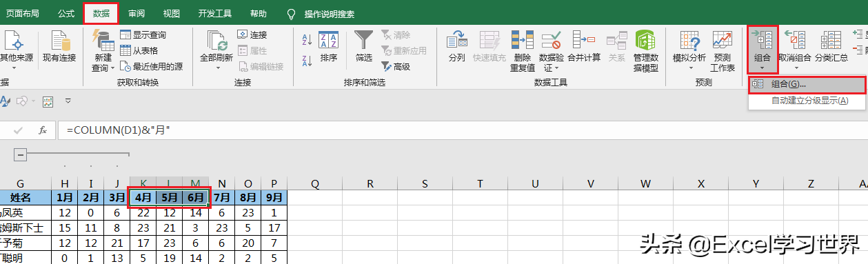Click the fx insert function button
868x264 pixels.
pyautogui.click(x=43, y=130)
